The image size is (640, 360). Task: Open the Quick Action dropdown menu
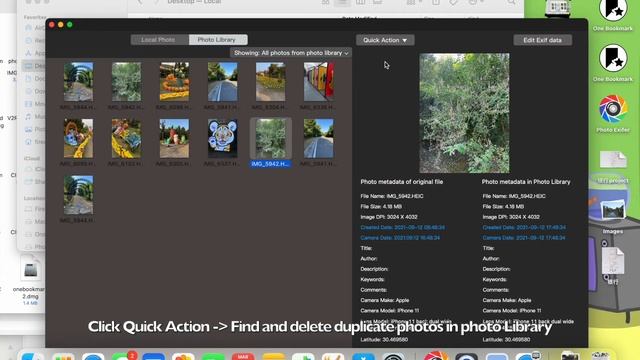click(385, 40)
